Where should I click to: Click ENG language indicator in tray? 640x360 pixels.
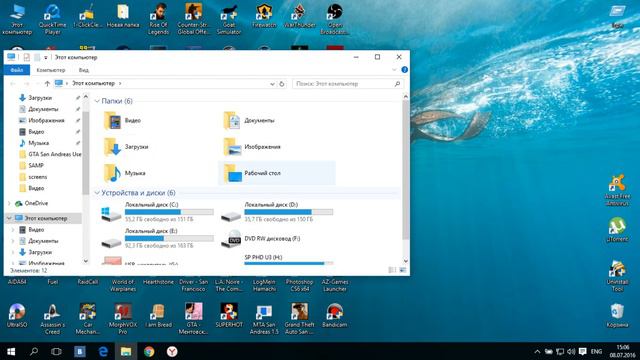[x=596, y=351]
